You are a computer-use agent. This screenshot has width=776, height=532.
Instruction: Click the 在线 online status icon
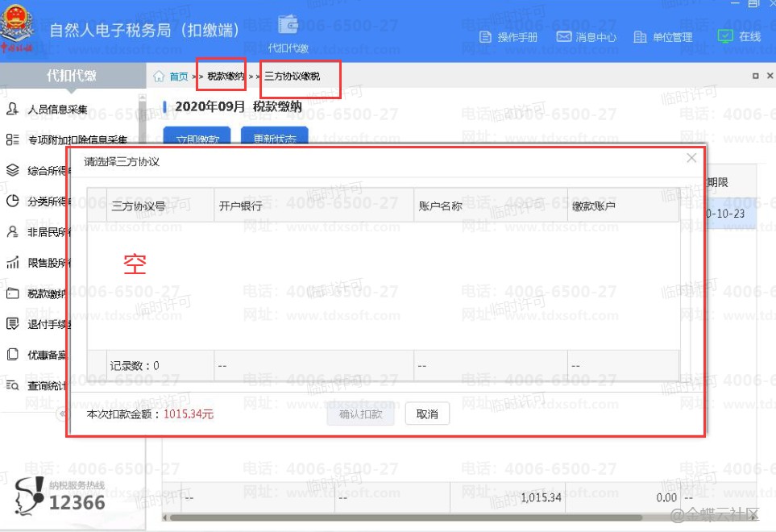725,36
